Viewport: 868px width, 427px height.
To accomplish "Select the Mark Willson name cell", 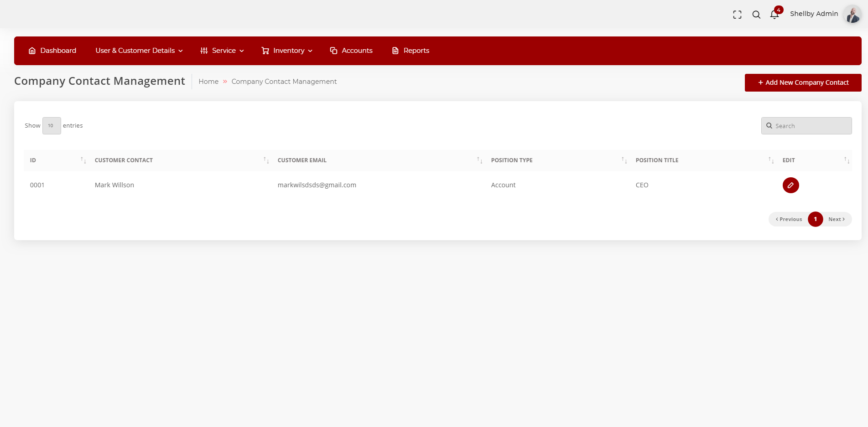I will tap(114, 185).
